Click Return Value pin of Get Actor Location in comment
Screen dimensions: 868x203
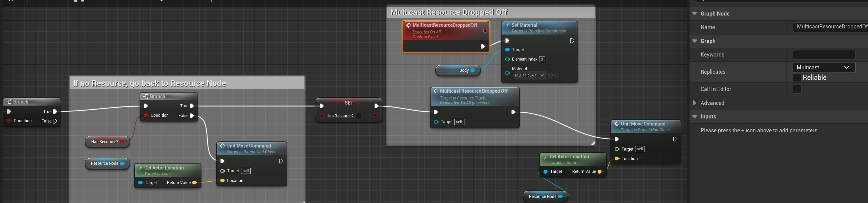(x=195, y=183)
